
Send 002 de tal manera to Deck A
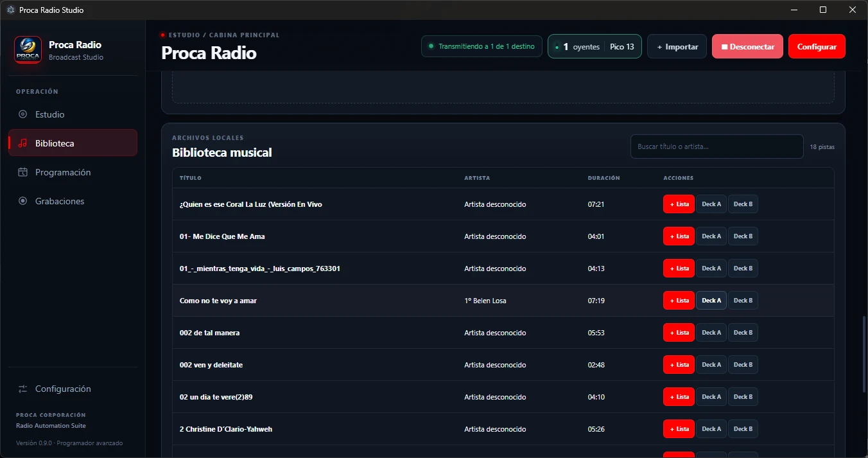click(711, 333)
